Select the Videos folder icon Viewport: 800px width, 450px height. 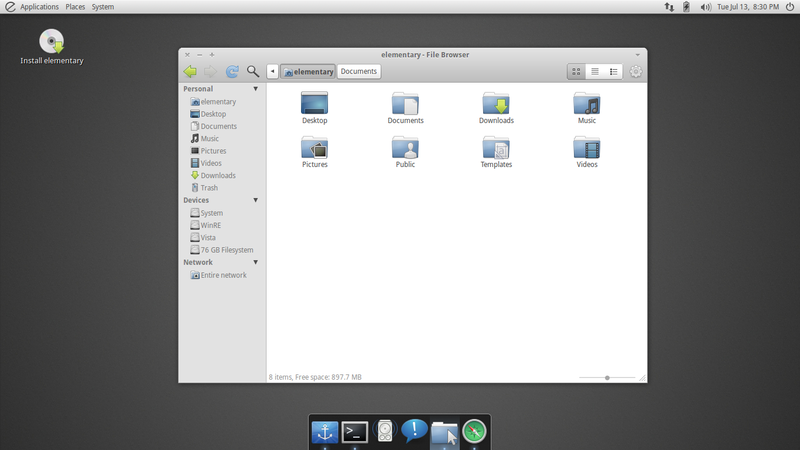point(587,152)
